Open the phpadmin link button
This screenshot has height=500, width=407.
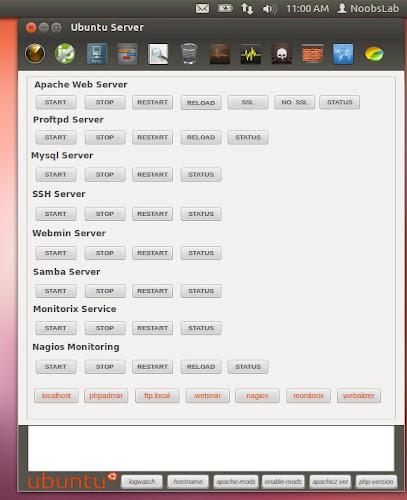[x=106, y=396]
